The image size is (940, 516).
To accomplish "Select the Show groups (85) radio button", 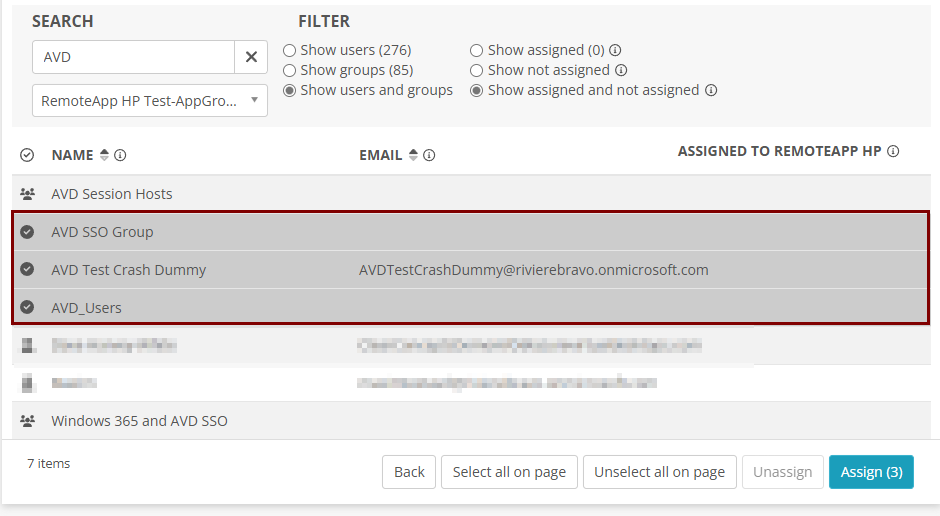I will [290, 70].
